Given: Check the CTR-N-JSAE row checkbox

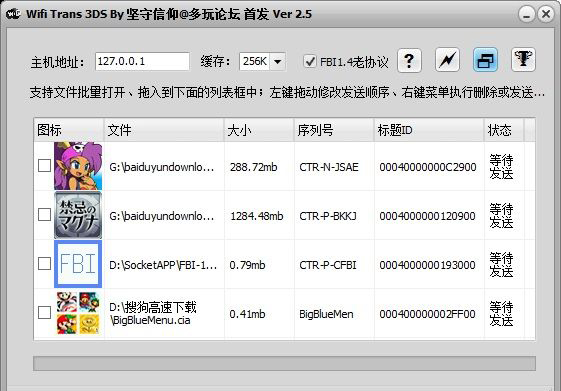Looking at the screenshot, I should coord(44,166).
